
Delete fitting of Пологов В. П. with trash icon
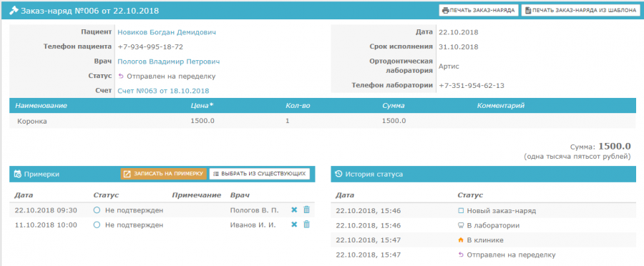pos(306,210)
